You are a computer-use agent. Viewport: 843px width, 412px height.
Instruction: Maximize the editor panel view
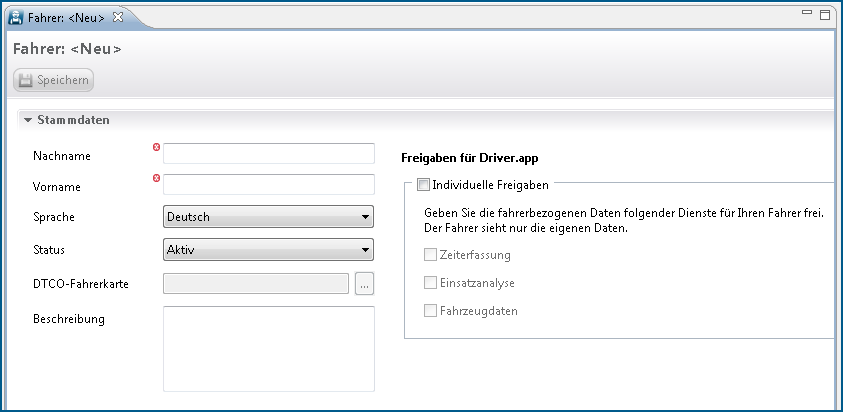(825, 15)
